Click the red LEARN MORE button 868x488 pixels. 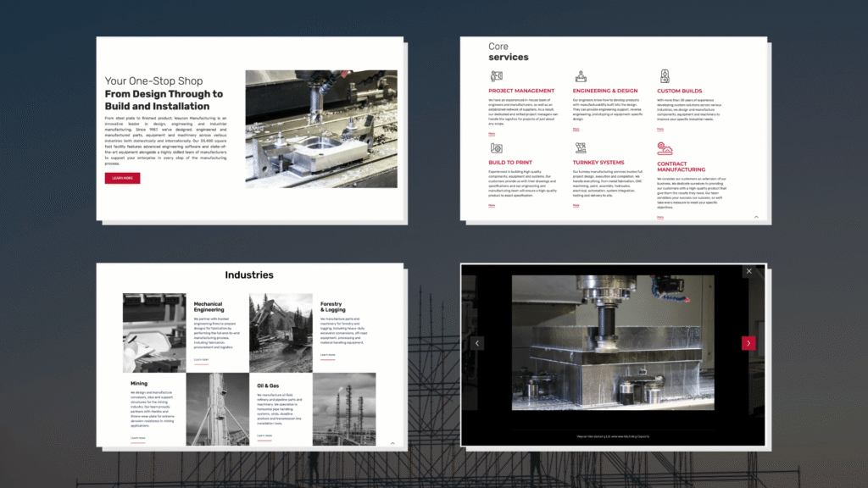(x=122, y=178)
